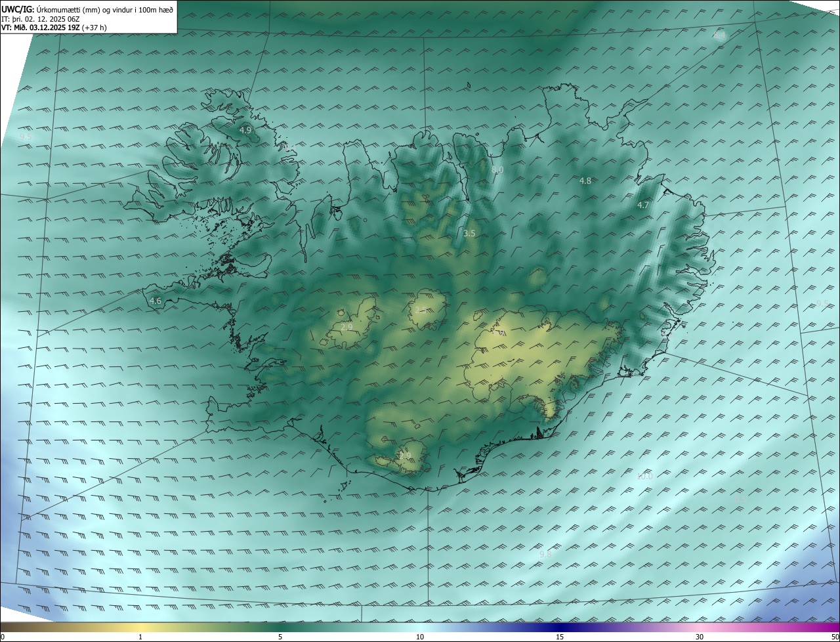
Task: Click the colorbar tick label 5
Action: 280,637
